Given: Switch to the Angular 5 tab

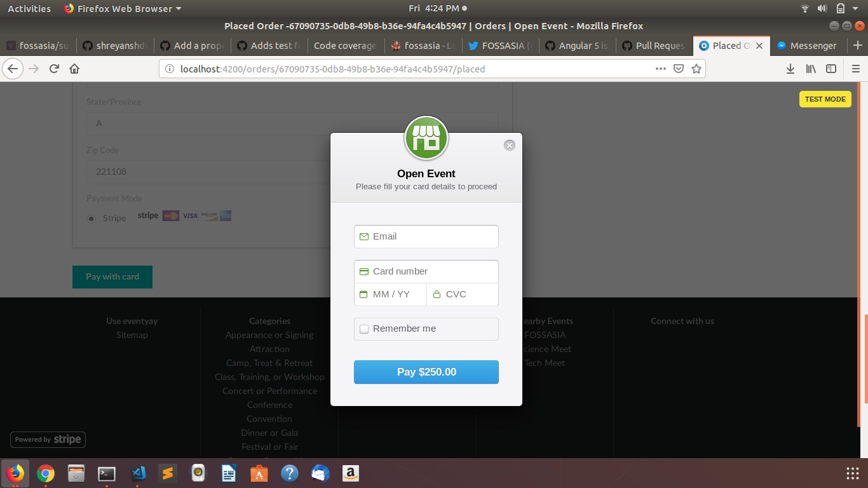Looking at the screenshot, I should coord(578,46).
